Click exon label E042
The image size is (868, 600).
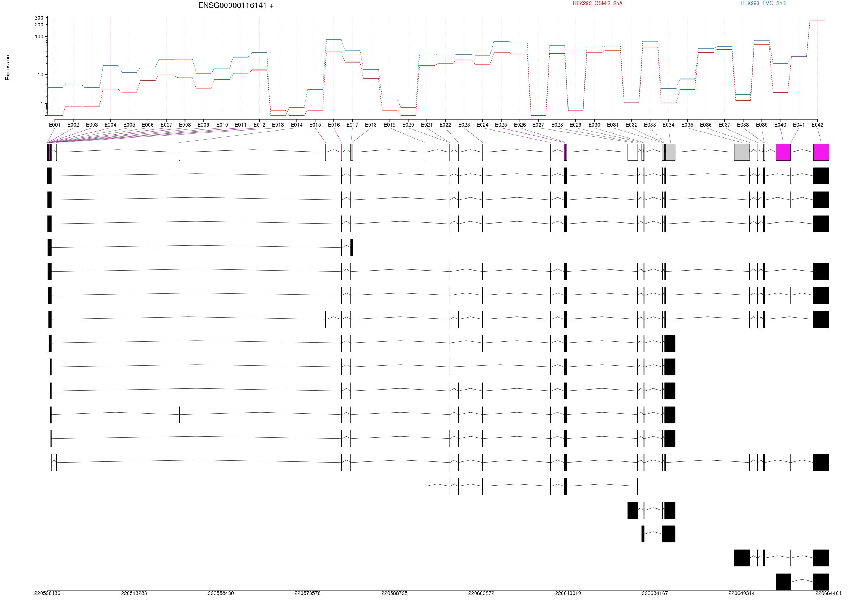817,125
